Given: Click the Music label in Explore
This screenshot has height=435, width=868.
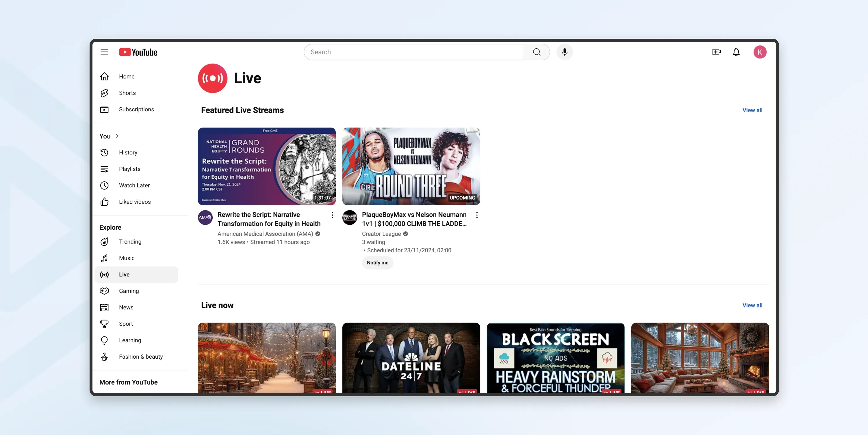Looking at the screenshot, I should 127,258.
